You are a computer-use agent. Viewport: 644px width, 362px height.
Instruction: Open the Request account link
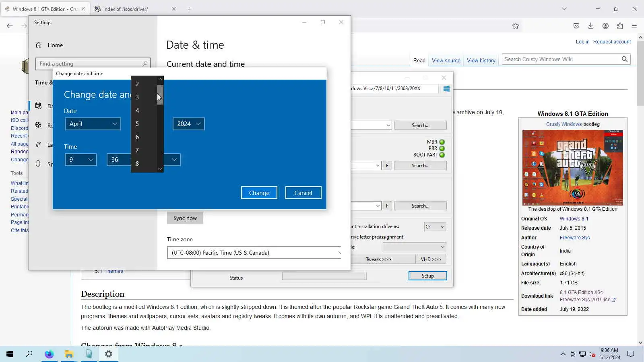point(612,42)
